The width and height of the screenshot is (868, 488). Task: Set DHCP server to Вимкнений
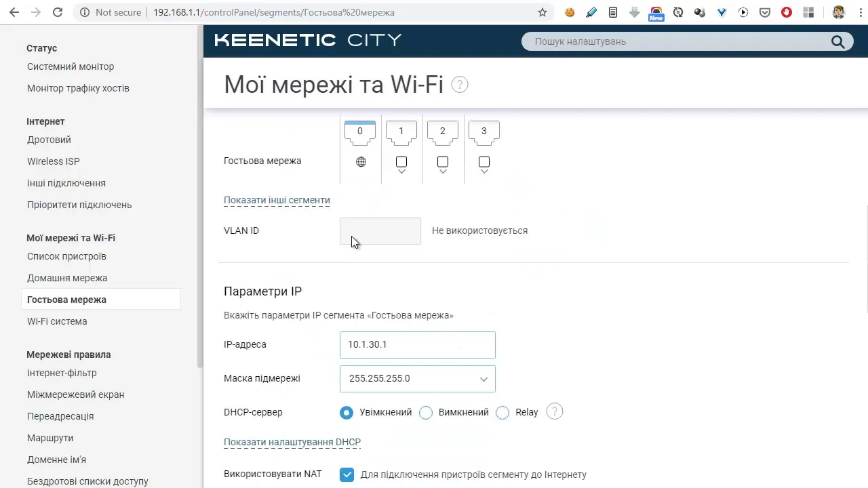[x=426, y=412]
